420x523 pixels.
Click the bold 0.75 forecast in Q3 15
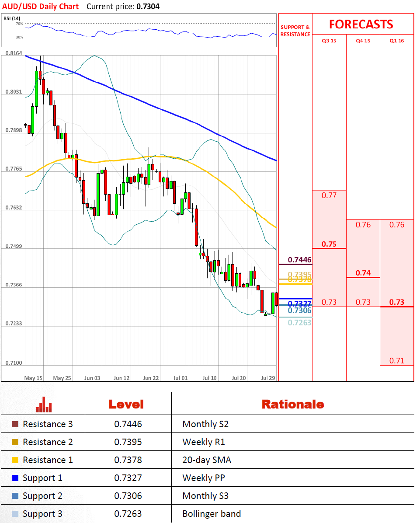coord(329,244)
